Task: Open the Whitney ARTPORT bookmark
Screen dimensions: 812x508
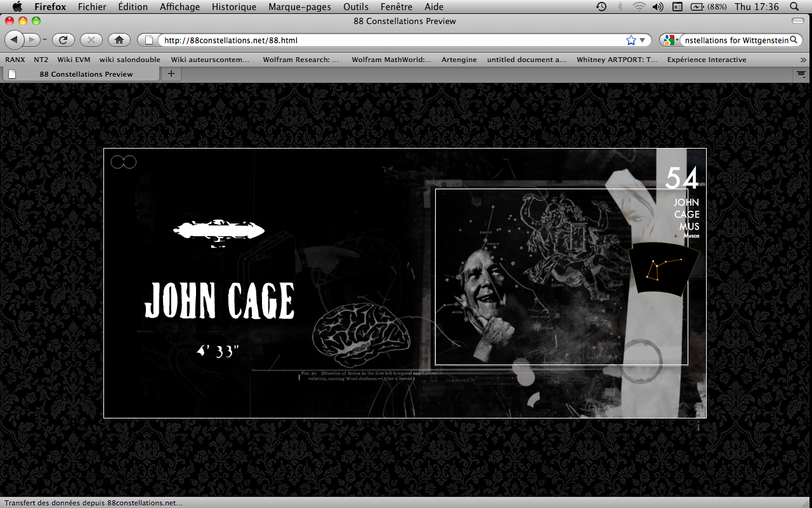Action: pos(617,60)
